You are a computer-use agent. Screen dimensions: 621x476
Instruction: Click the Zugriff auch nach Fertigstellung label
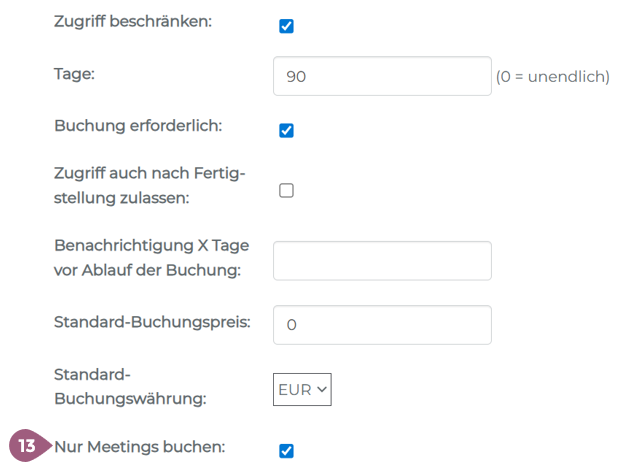150,185
